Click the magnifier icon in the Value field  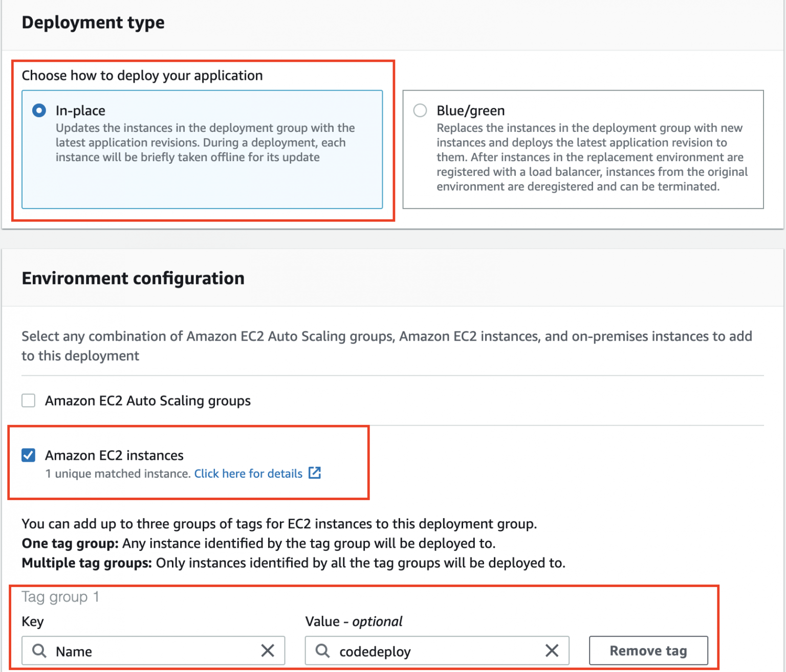322,651
